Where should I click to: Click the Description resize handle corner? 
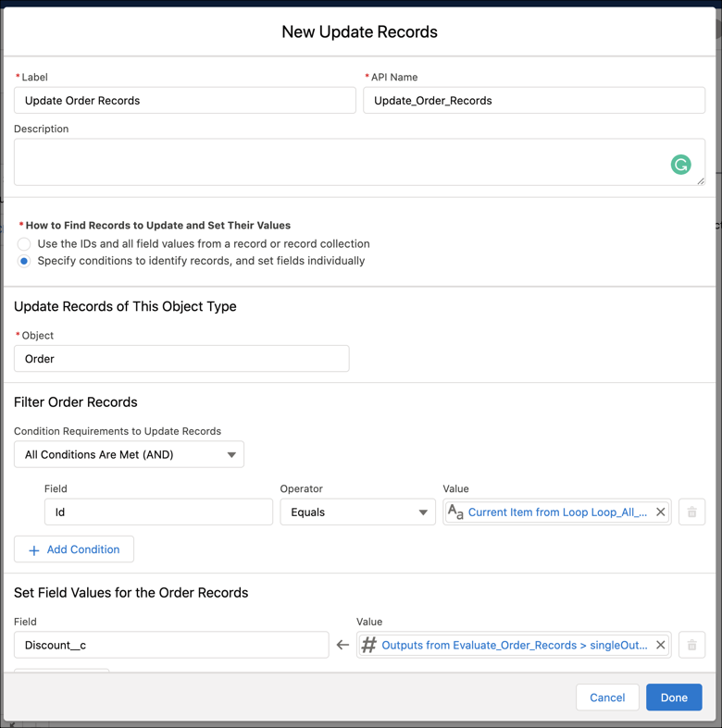pyautogui.click(x=700, y=181)
